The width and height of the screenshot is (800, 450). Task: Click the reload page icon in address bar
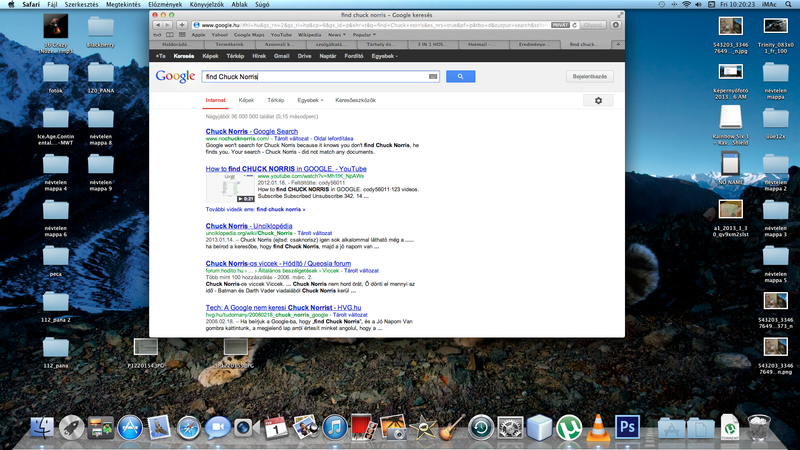[574, 25]
